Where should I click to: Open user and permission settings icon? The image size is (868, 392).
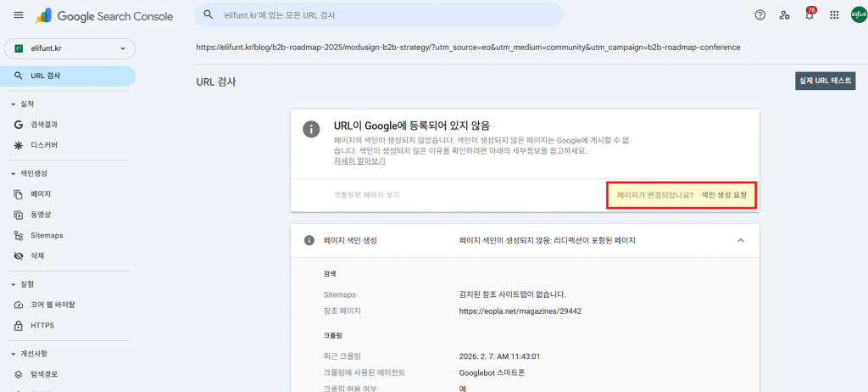click(x=784, y=15)
